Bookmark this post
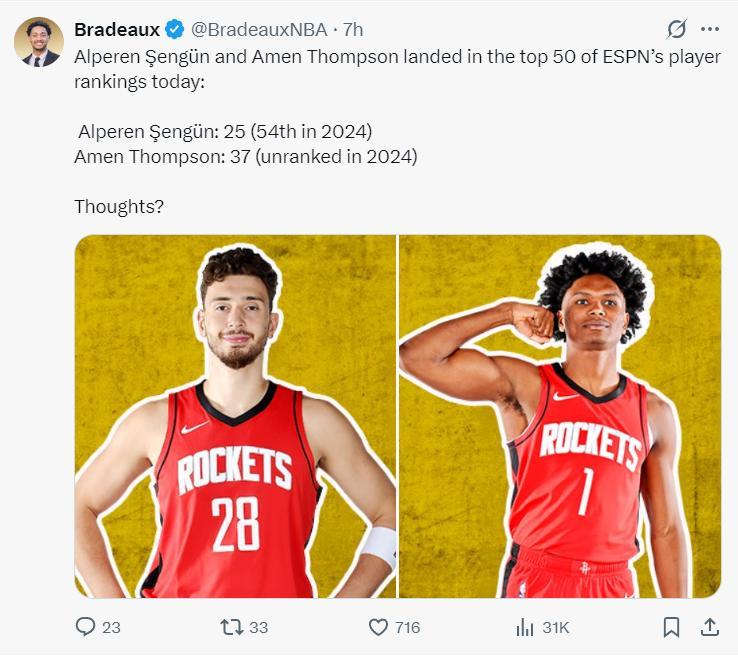The image size is (738, 657). (x=672, y=628)
